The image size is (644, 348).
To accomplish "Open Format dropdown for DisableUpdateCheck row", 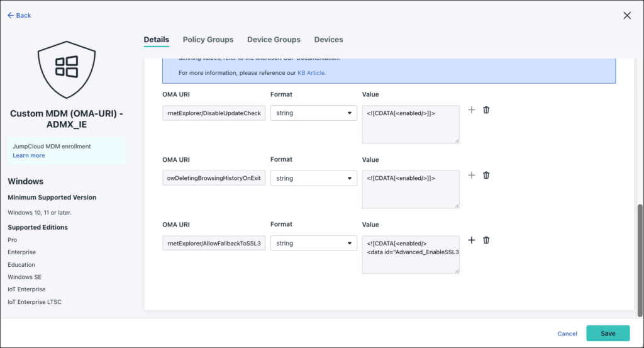I will click(314, 113).
